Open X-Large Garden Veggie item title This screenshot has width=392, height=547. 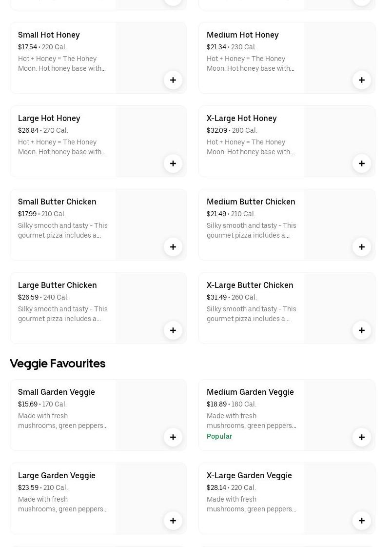click(249, 475)
